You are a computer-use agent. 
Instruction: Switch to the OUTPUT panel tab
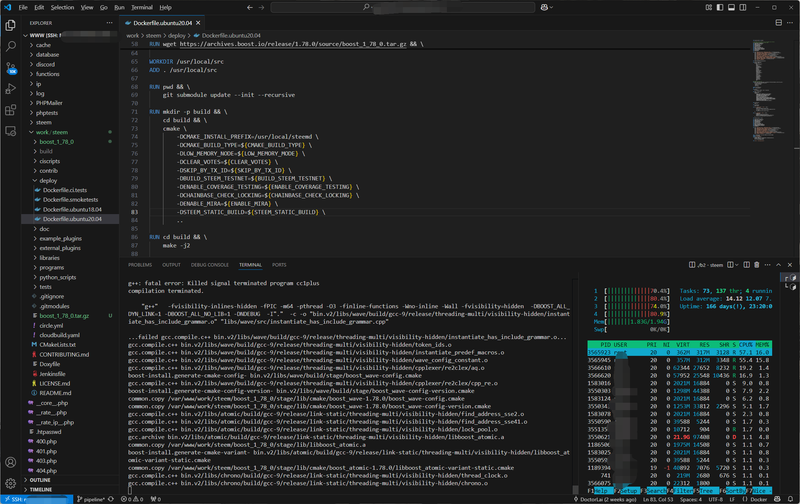[x=171, y=265]
